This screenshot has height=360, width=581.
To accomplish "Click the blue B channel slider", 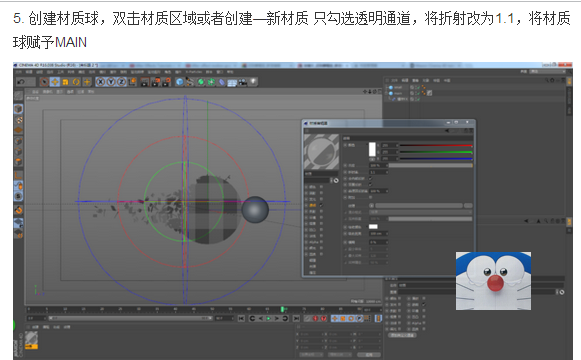I will (x=436, y=159).
